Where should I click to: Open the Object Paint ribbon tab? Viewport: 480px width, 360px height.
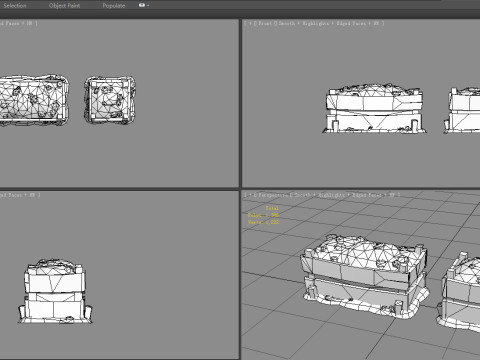tap(64, 6)
